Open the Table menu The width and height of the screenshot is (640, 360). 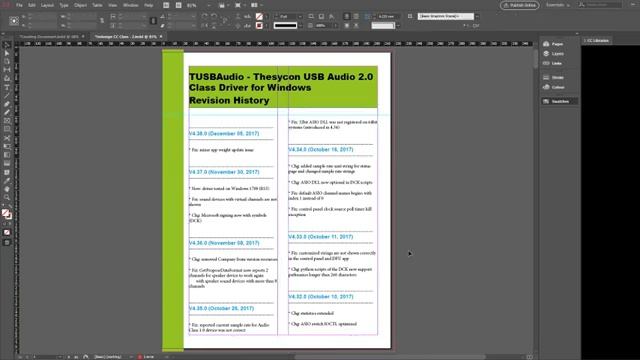click(97, 5)
